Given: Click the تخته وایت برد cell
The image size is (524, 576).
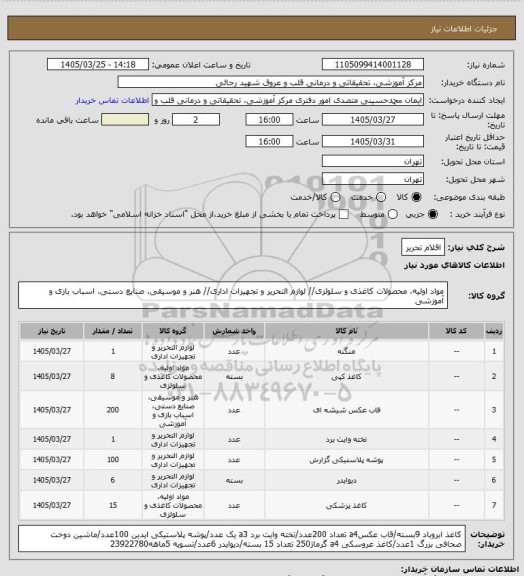Looking at the screenshot, I should tap(346, 439).
